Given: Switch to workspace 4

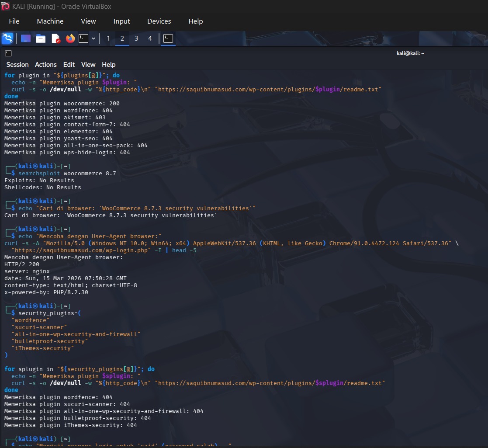Looking at the screenshot, I should point(150,38).
